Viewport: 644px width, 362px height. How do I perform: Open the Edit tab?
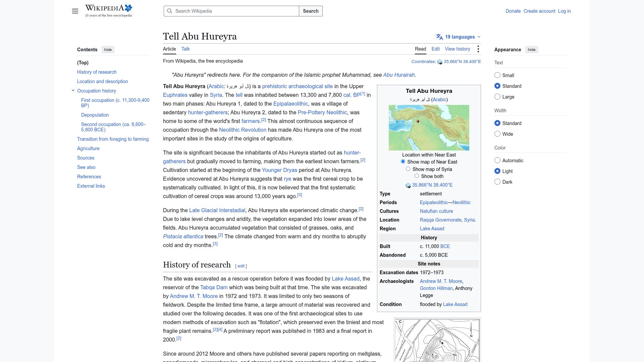435,49
